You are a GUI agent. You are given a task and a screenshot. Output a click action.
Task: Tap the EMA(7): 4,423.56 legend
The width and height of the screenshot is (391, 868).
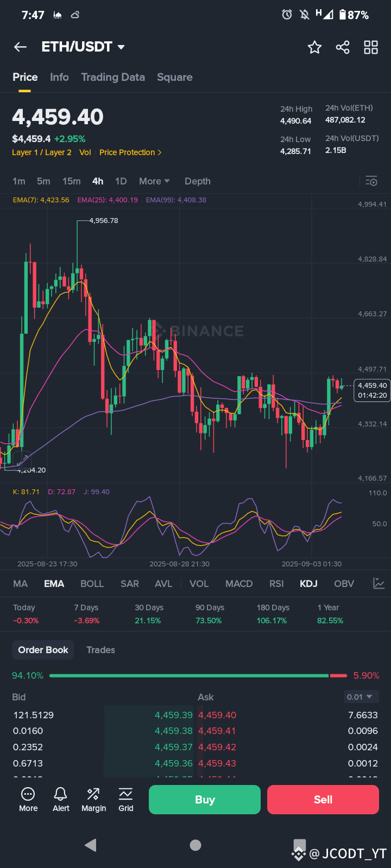(x=41, y=200)
